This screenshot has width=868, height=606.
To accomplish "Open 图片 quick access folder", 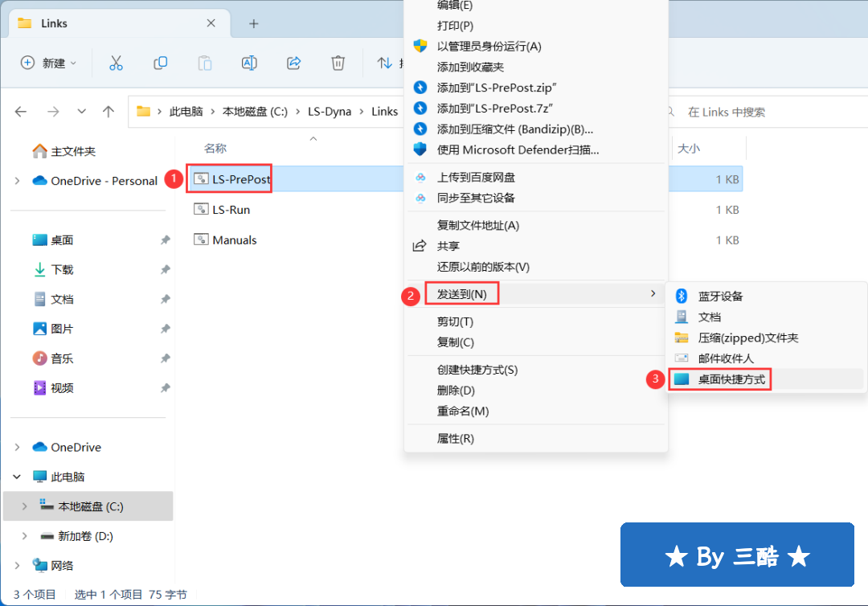I will coord(52,329).
